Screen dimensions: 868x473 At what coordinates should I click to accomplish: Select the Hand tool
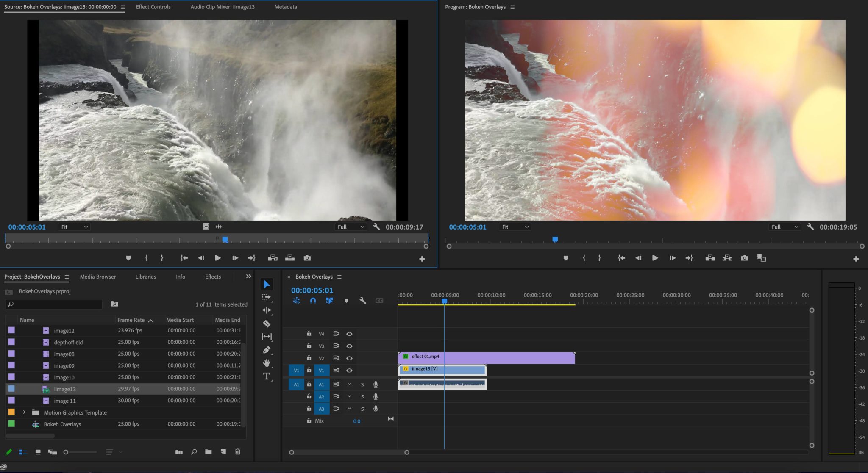pos(267,362)
